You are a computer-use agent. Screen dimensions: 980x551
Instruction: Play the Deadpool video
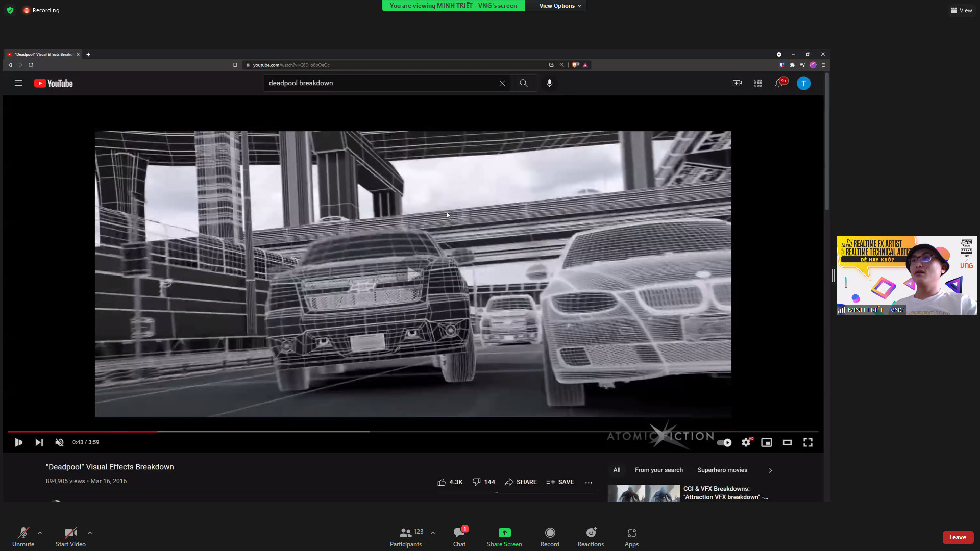18,442
